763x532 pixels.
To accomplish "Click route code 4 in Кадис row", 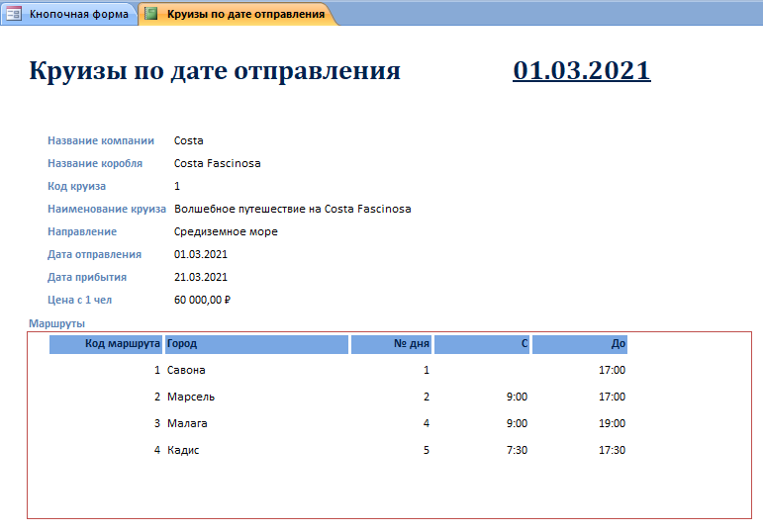I will point(157,450).
